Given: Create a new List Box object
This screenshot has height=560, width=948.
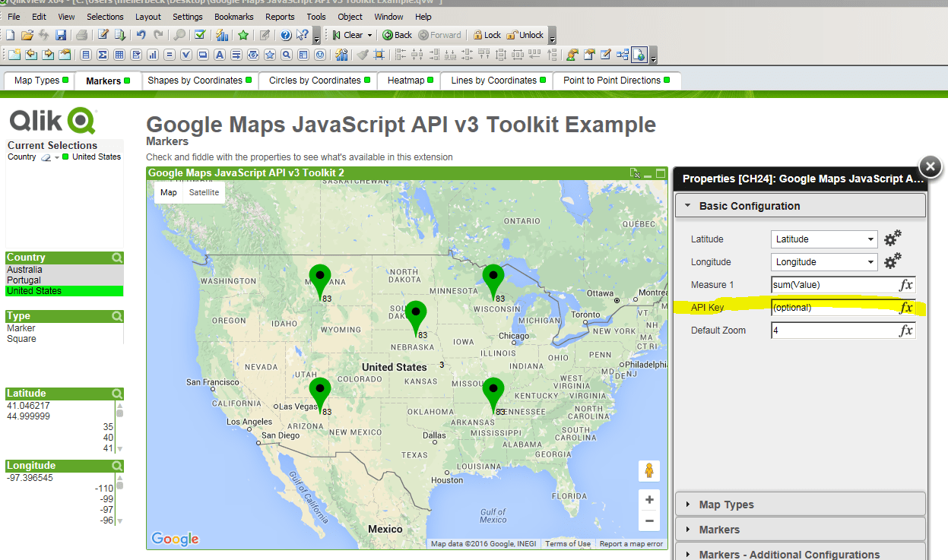Looking at the screenshot, I should point(86,55).
